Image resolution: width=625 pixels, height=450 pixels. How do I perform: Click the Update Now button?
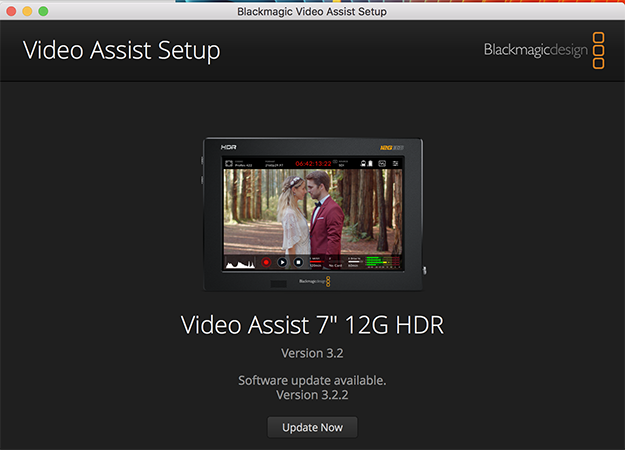[x=312, y=427]
